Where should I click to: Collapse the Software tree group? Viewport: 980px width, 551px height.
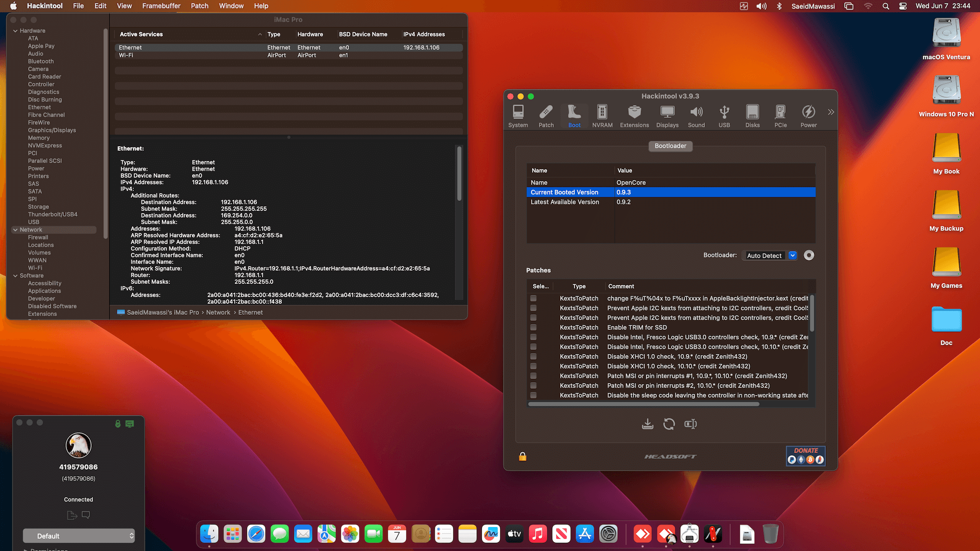point(15,275)
